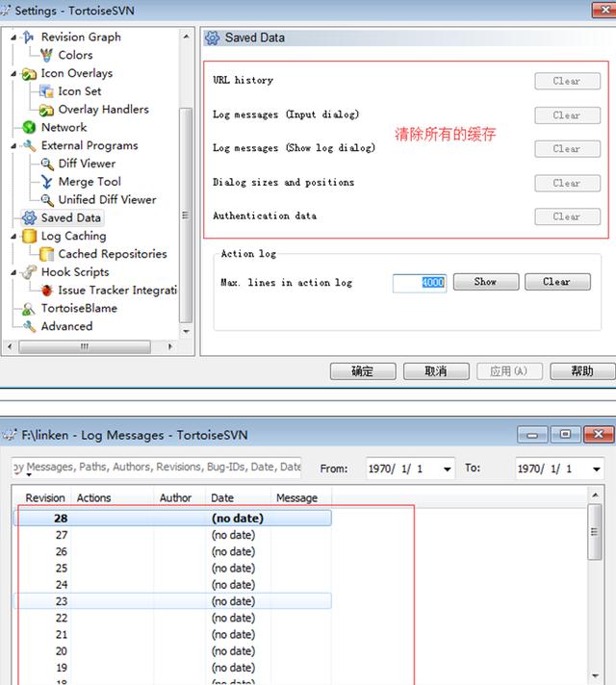
Task: Collapse the Icon Overlays tree node
Action: (x=13, y=74)
